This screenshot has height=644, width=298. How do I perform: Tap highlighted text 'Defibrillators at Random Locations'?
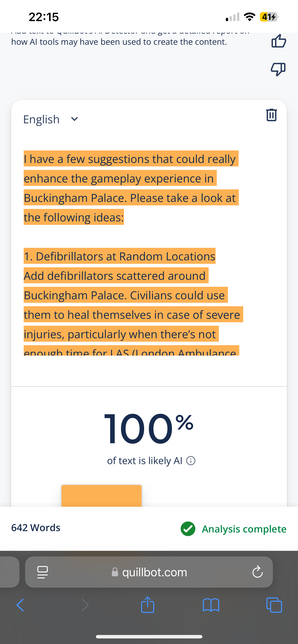pos(126,256)
